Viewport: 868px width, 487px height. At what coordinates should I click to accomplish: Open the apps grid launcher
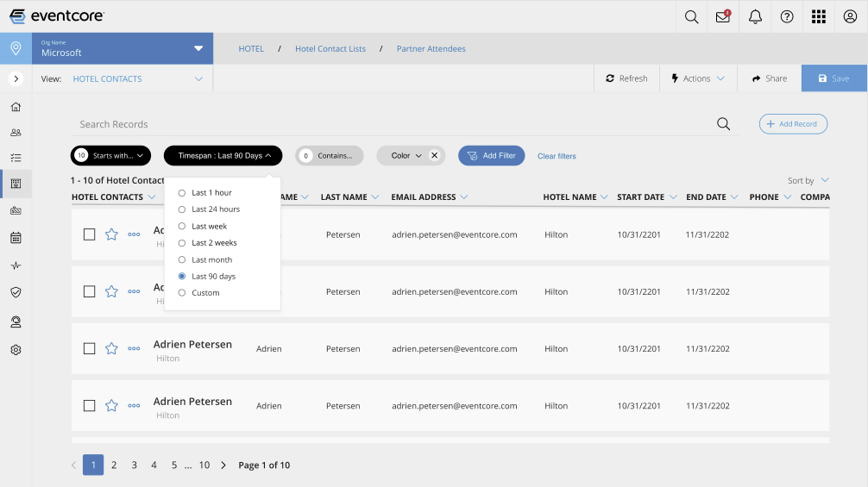819,16
